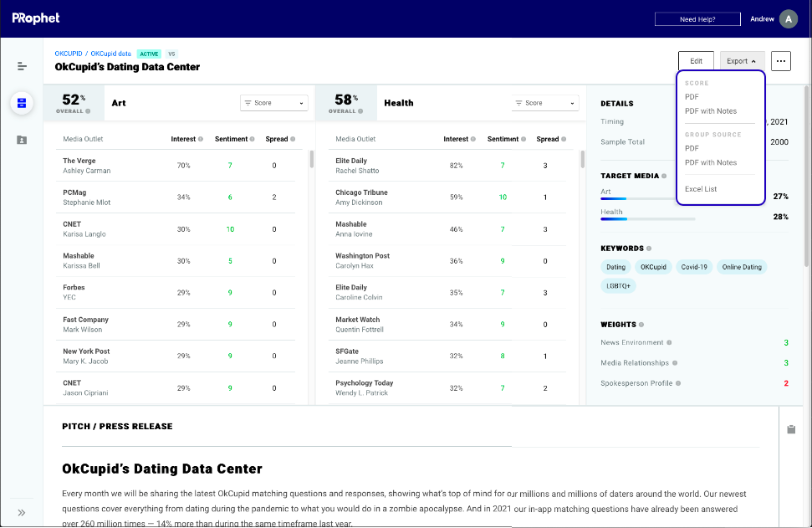The image size is (812, 528).
Task: Choose PDF under Group Source section
Action: pyautogui.click(x=692, y=148)
